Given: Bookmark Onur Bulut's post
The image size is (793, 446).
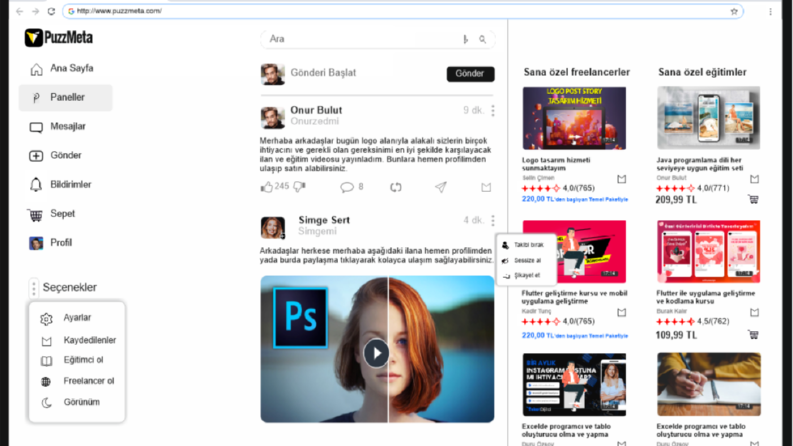Looking at the screenshot, I should (486, 188).
